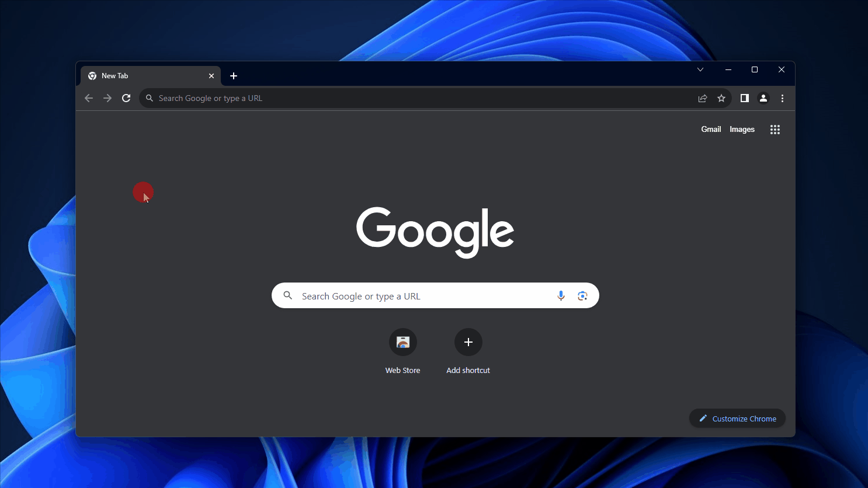Bookmark this tab with the star

(721, 98)
